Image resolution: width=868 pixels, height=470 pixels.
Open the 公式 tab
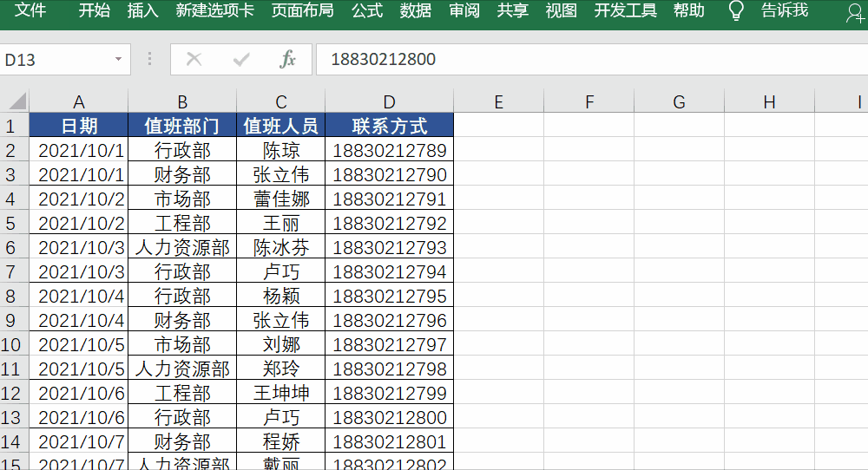coord(367,10)
